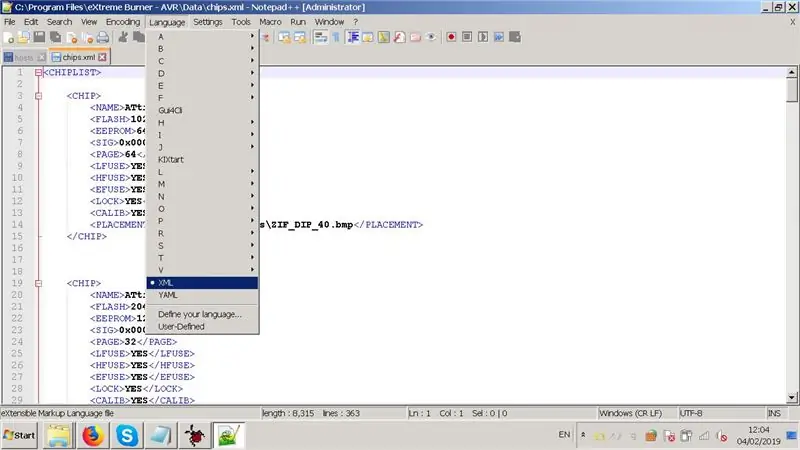Close the chips.xml tab with its X
This screenshot has width=800, height=450.
(x=103, y=57)
